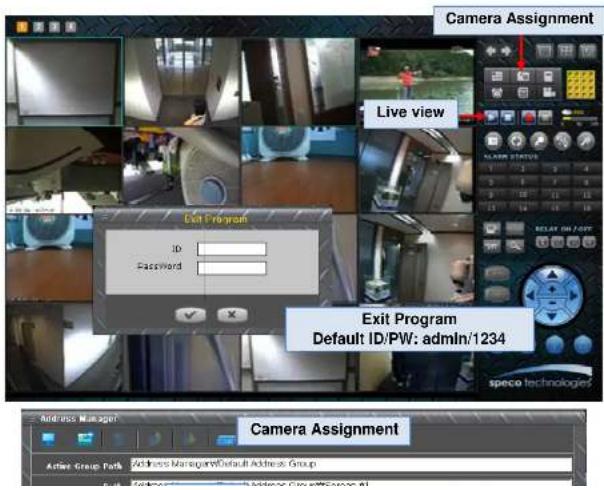Click the red record button
Screen dimensions: 604x490
tap(528, 117)
